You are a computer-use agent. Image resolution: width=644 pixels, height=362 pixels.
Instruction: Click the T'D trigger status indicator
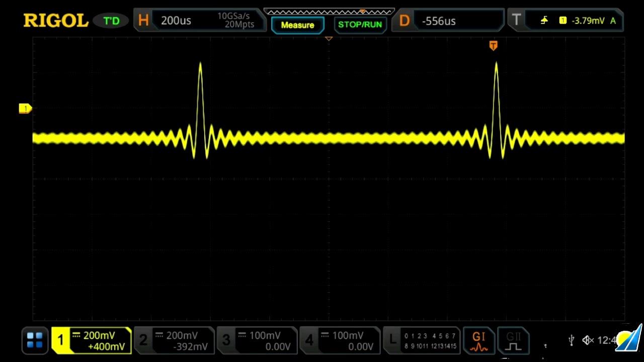112,21
